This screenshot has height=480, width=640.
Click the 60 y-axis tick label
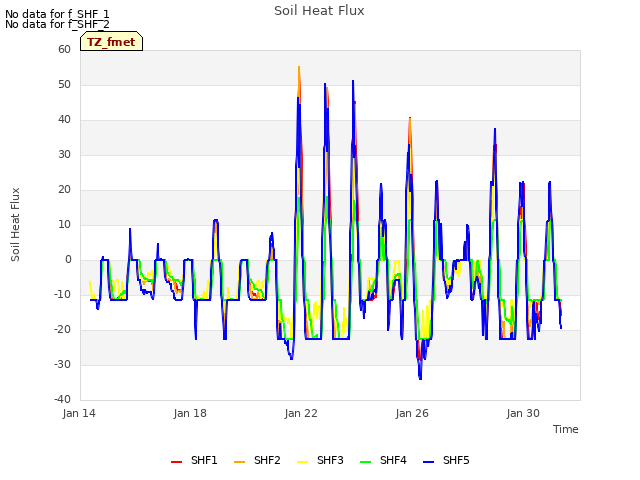pyautogui.click(x=64, y=49)
